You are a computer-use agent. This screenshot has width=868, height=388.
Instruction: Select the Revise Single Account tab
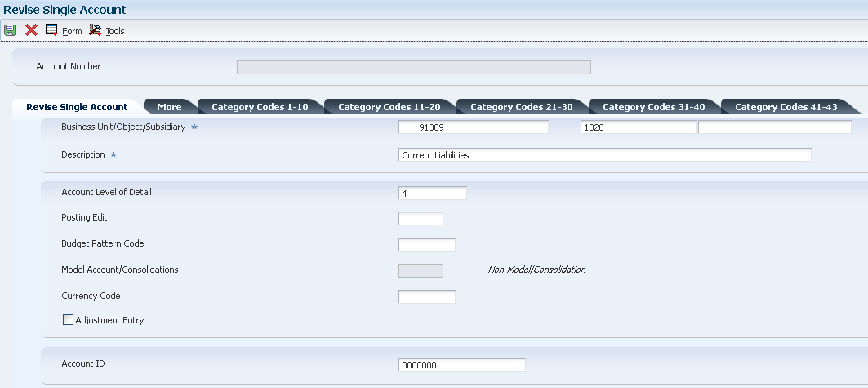77,107
